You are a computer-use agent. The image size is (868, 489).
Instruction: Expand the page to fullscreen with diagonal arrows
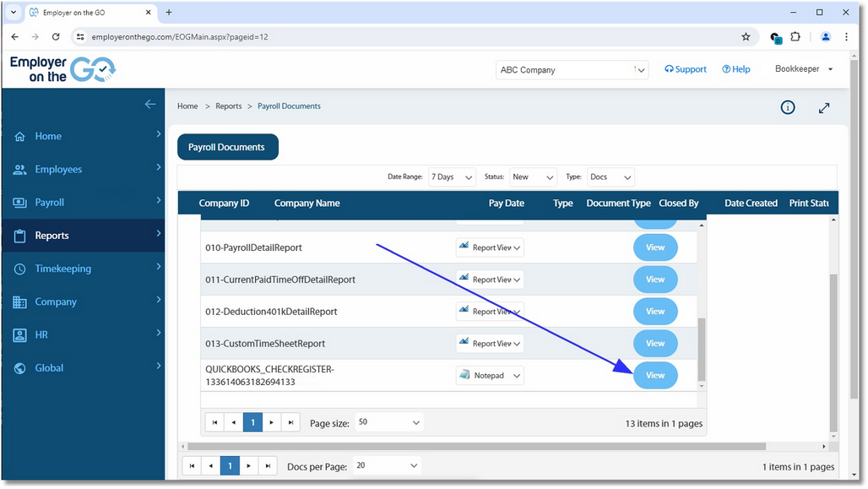pos(823,108)
